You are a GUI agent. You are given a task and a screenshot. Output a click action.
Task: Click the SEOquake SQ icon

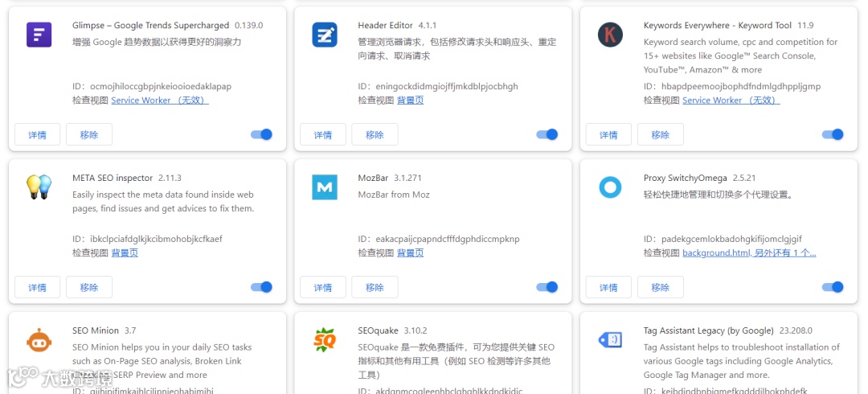(x=325, y=339)
